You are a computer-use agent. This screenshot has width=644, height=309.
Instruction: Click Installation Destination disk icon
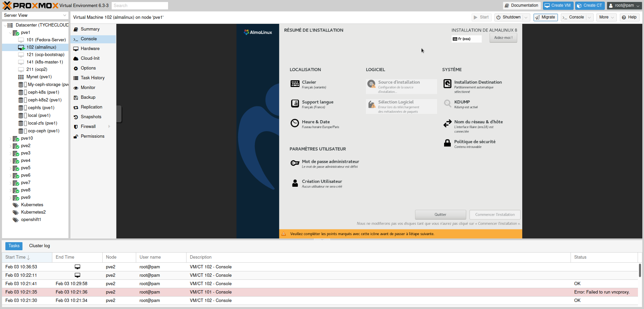tap(447, 84)
